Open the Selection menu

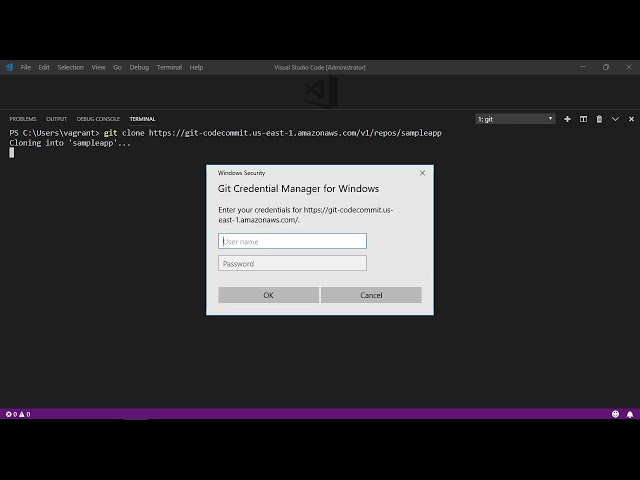pos(70,67)
